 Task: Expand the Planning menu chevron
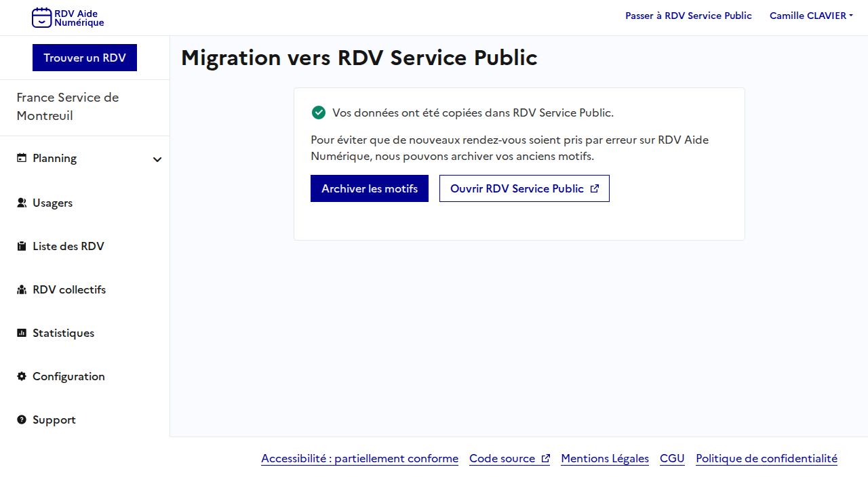coord(157,159)
